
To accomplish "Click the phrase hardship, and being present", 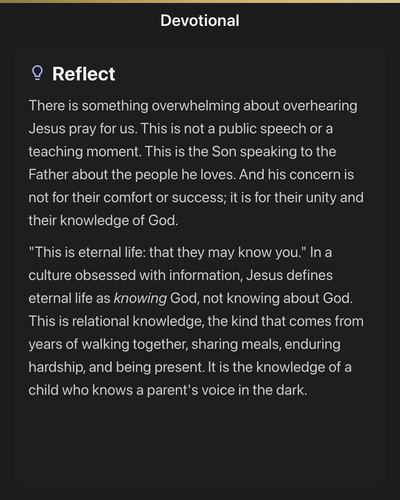I will click(116, 367).
